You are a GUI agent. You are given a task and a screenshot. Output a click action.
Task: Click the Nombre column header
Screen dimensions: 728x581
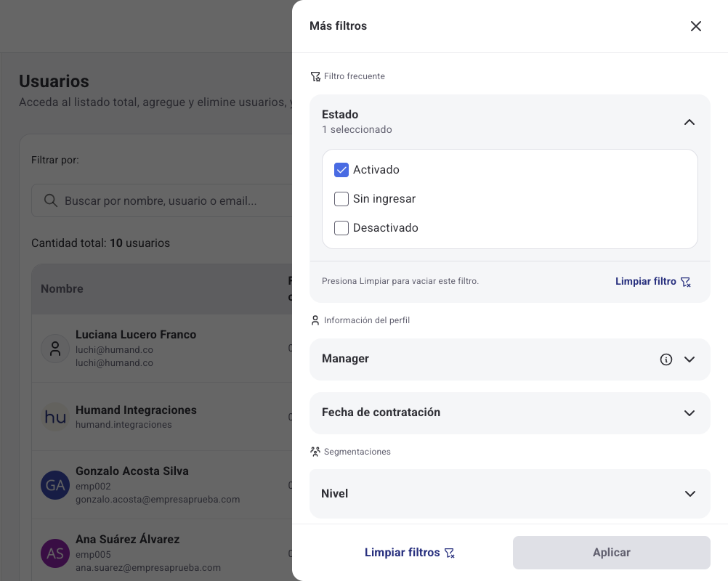click(62, 288)
